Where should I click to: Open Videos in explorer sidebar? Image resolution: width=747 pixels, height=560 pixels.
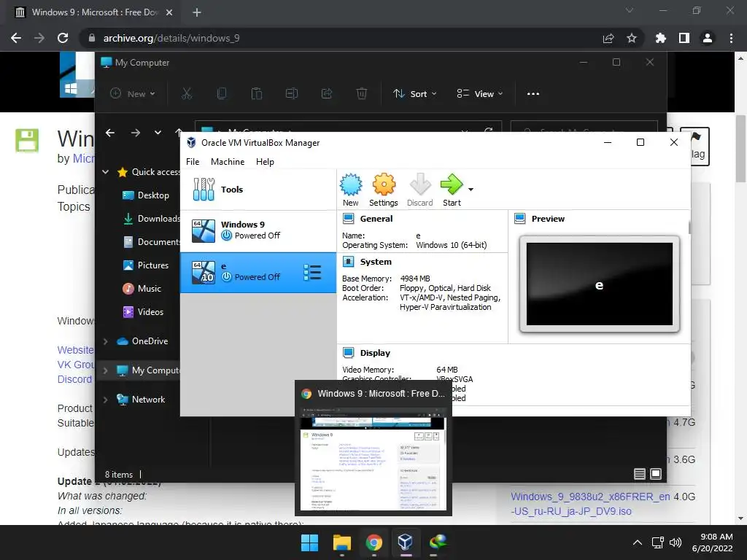point(143,312)
